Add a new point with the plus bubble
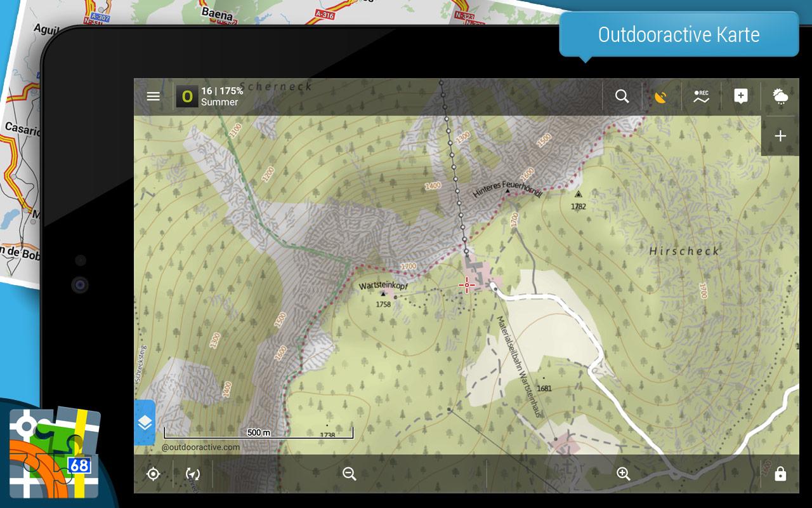The width and height of the screenshot is (812, 508). click(740, 97)
